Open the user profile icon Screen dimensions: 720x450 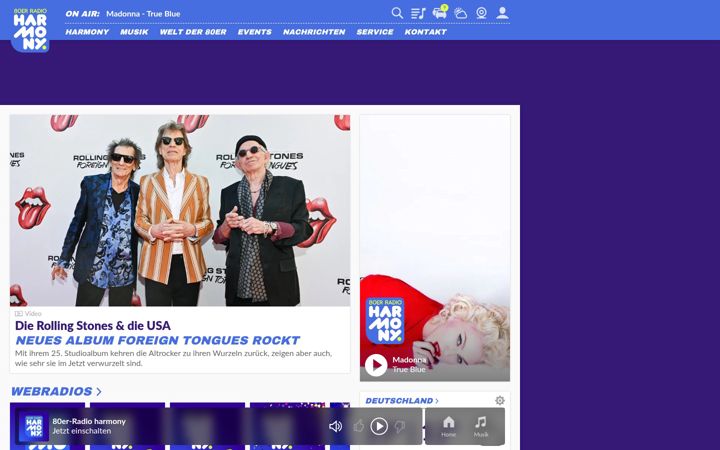pyautogui.click(x=502, y=13)
